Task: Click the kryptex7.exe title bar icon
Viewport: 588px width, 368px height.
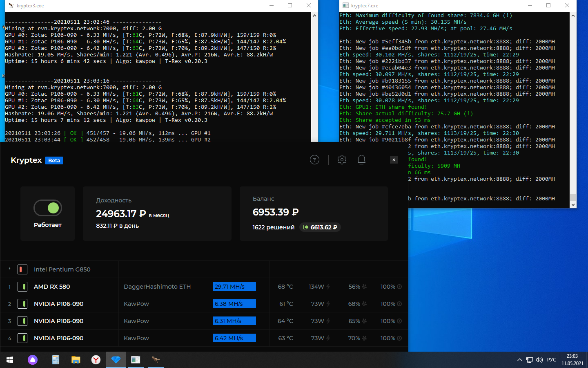Action: point(346,6)
